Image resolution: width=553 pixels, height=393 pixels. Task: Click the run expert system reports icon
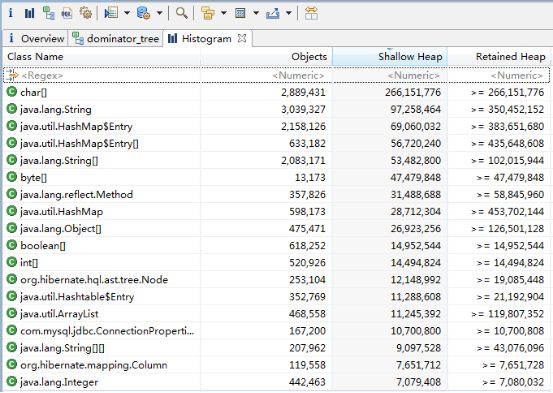click(x=111, y=13)
